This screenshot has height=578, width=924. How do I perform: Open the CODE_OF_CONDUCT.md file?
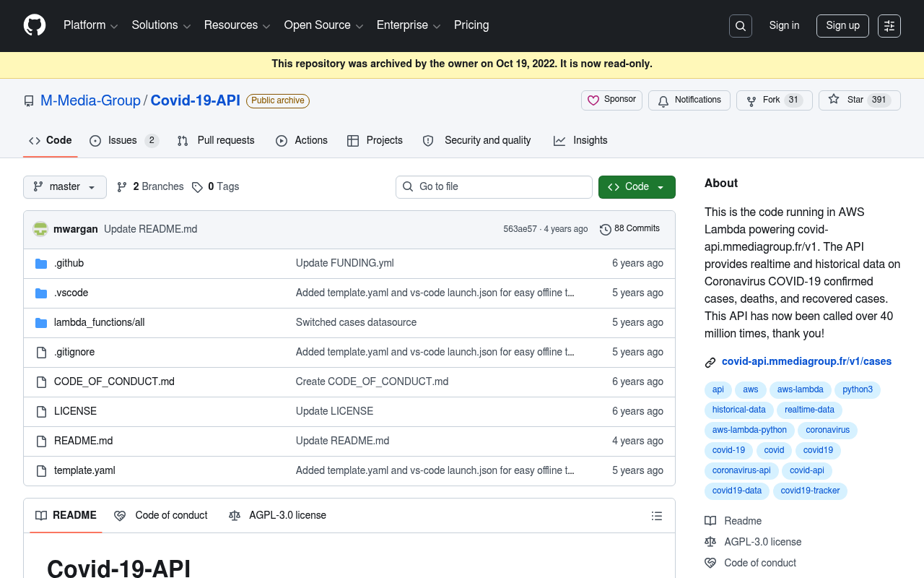click(x=114, y=381)
